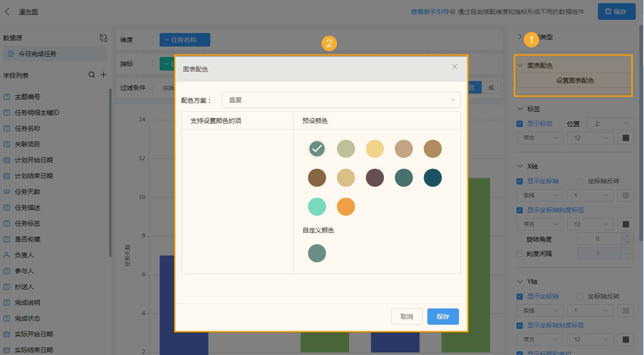Image resolution: width=644 pixels, height=355 pixels.
Task: Select the 或 filter condition tab
Action: click(491, 87)
